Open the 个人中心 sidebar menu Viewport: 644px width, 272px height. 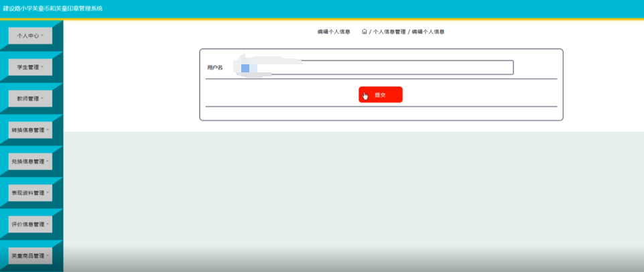click(30, 36)
